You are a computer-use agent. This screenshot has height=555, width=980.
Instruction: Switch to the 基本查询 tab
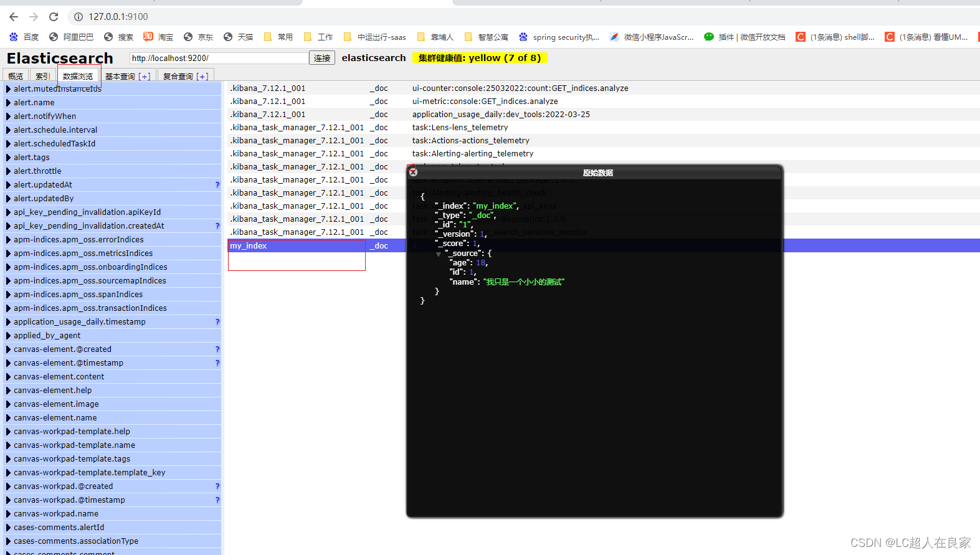[x=120, y=76]
